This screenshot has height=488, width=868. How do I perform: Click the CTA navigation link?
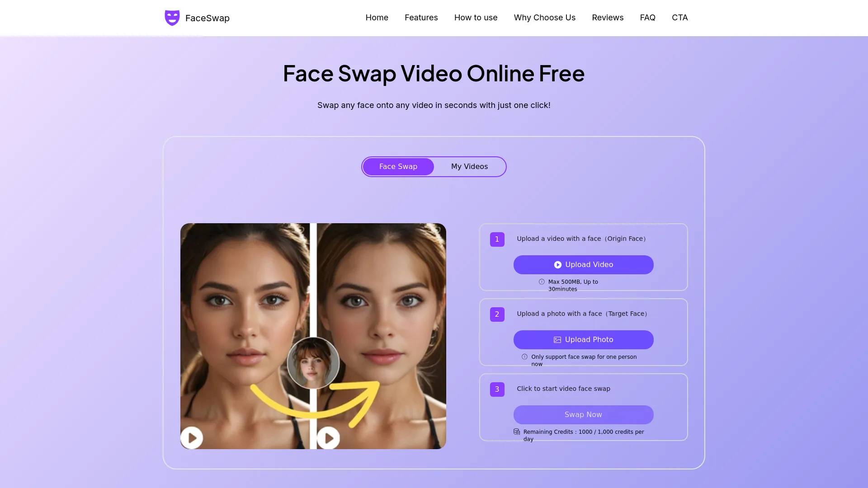(679, 17)
